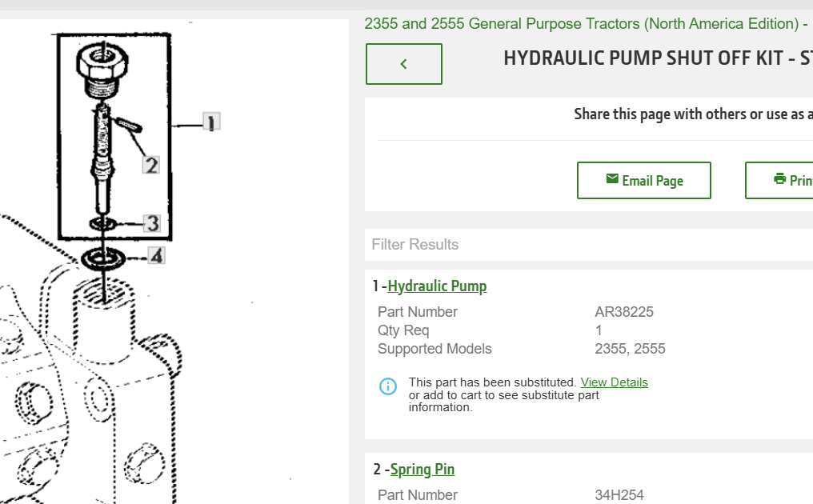
Task: Click part number AR38225 value
Action: [623, 312]
